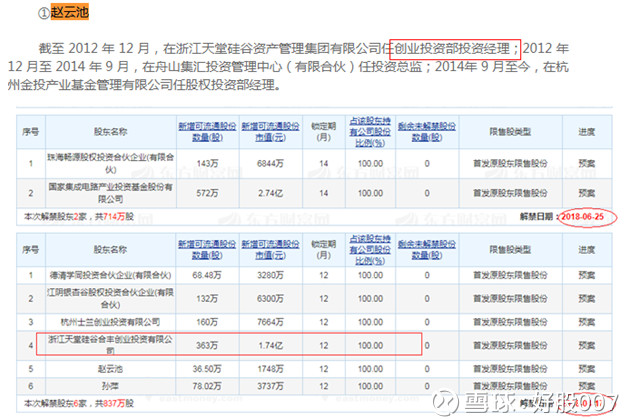Select the 68.48万 share count cell
The width and height of the screenshot is (629, 420).
pyautogui.click(x=207, y=275)
